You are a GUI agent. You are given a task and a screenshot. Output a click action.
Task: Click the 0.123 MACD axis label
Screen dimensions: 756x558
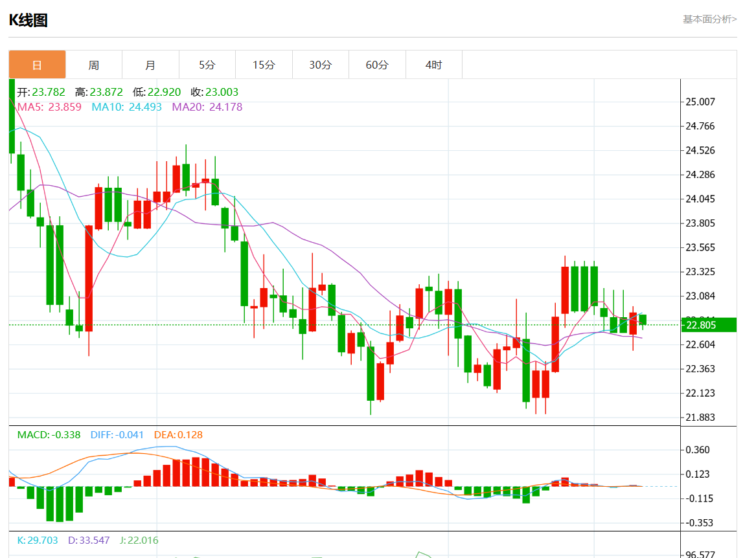point(698,474)
